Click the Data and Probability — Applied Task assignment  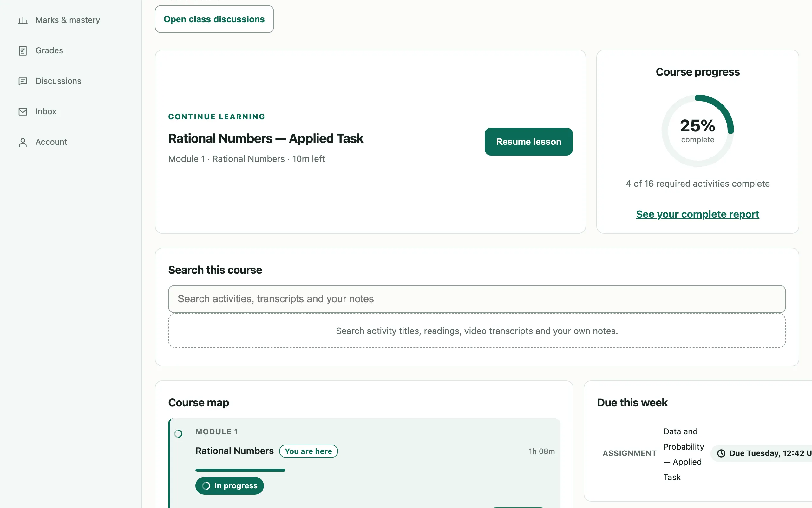pos(683,454)
